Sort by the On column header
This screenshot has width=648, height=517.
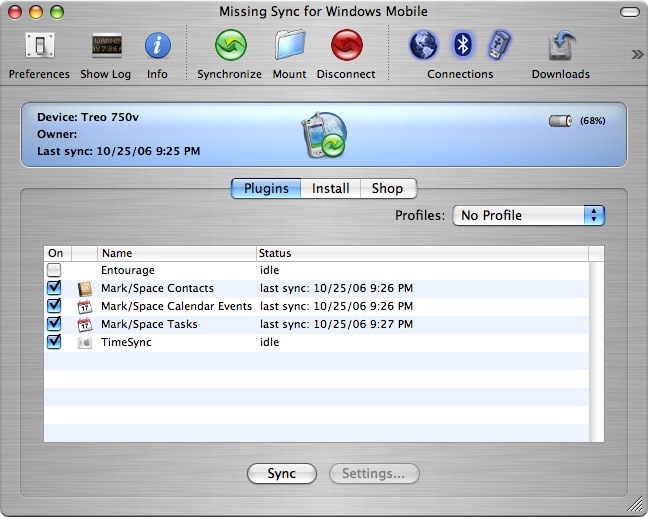coord(57,253)
